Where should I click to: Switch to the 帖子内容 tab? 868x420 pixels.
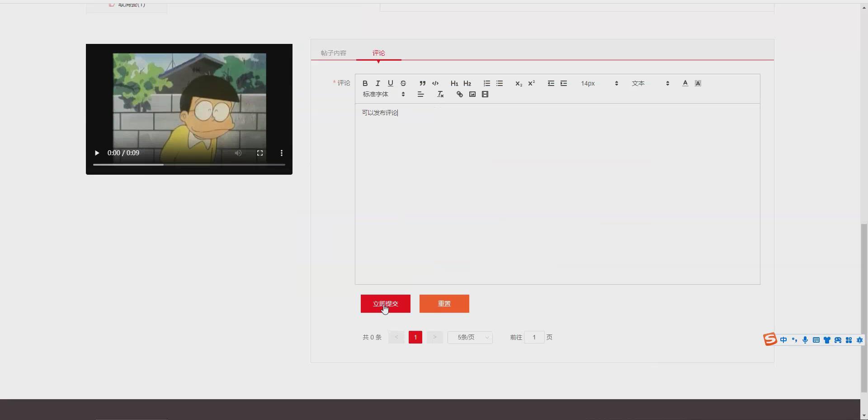point(334,53)
